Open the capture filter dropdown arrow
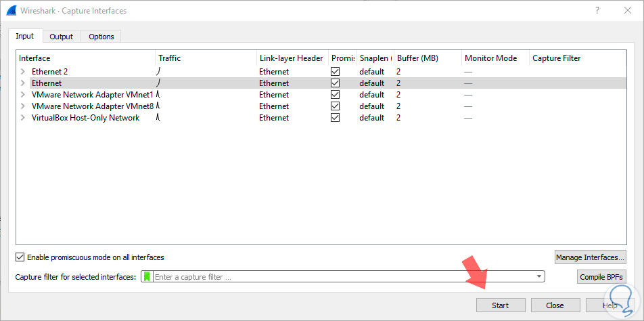The image size is (644, 321). click(x=538, y=277)
